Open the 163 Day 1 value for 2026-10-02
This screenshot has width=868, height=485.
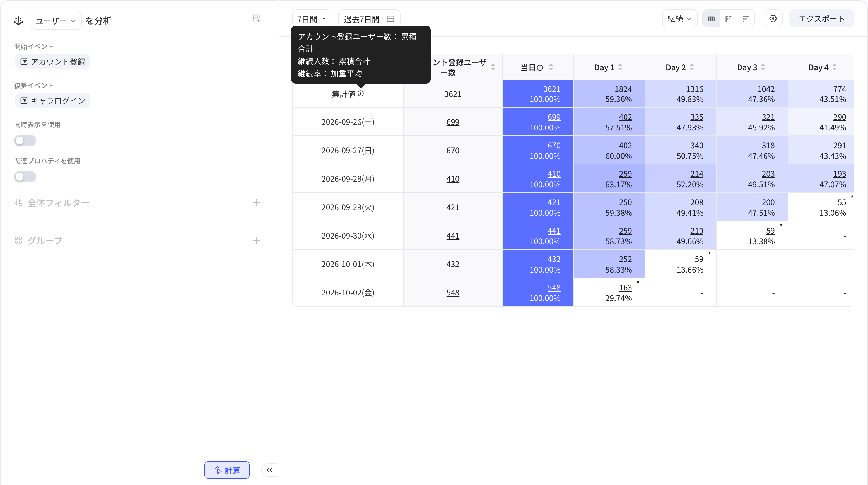coord(625,288)
